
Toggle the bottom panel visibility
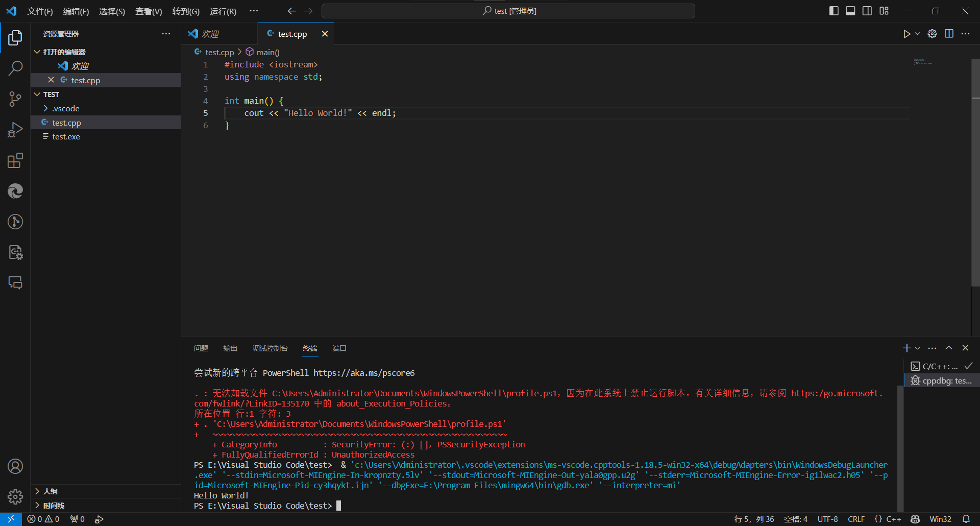[850, 11]
